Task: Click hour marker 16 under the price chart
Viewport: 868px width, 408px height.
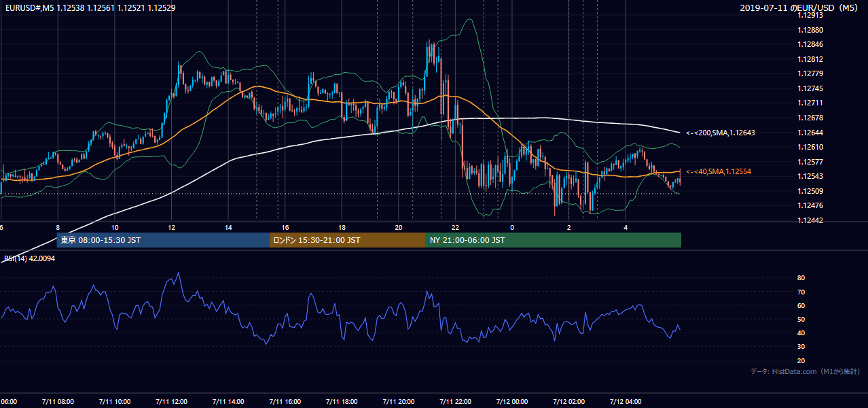Action: point(285,228)
